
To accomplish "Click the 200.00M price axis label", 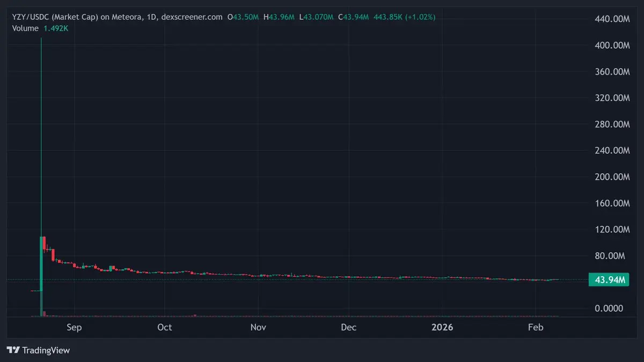I will point(612,176).
